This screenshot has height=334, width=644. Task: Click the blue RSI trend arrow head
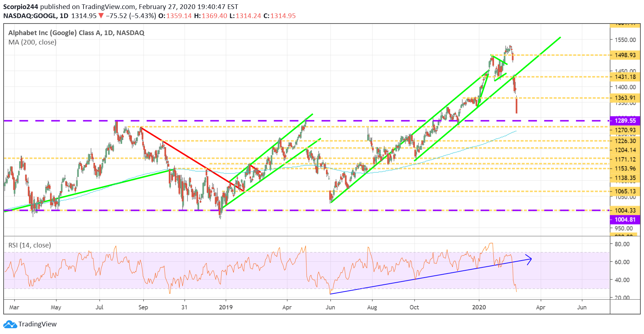coord(529,259)
